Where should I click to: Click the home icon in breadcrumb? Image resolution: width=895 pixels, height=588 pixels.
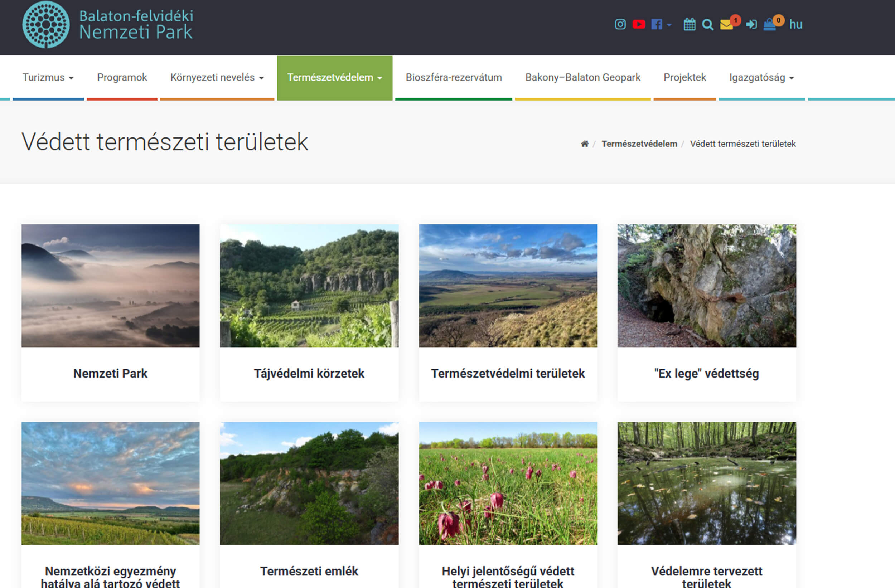click(584, 144)
